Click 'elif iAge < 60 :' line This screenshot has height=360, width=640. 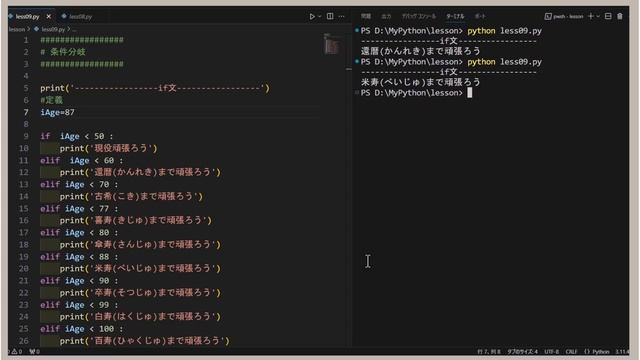click(x=81, y=160)
